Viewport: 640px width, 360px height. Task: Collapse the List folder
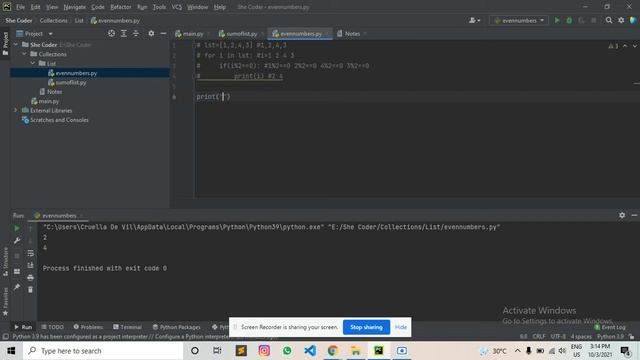pos(33,63)
